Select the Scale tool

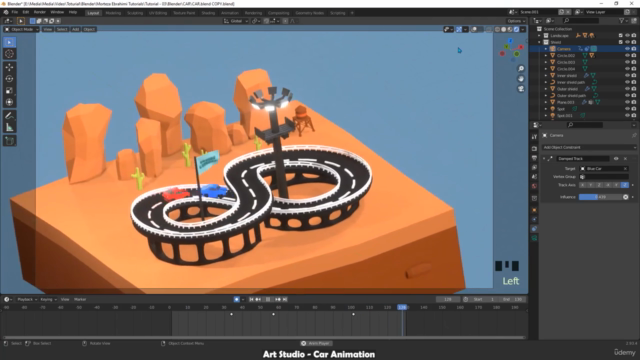[9, 91]
